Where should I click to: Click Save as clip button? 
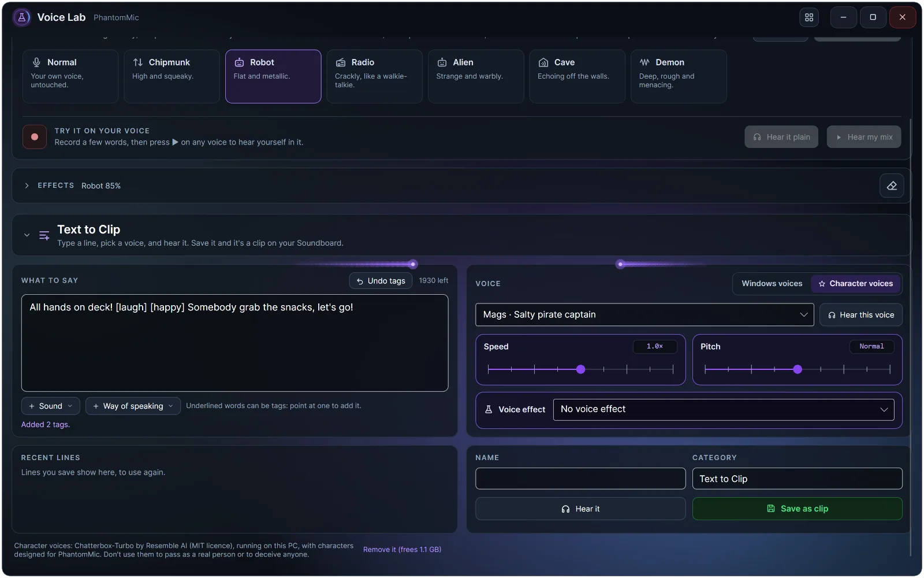tap(798, 509)
